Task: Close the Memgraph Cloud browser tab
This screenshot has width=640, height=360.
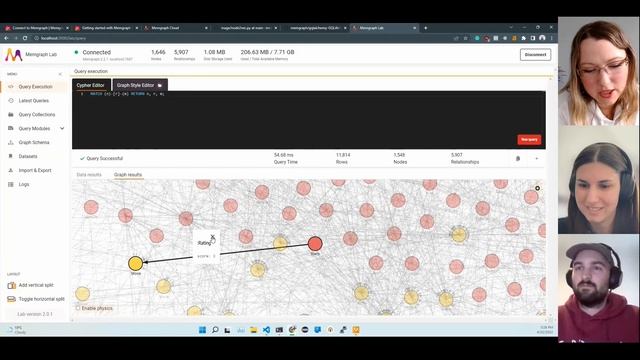Action: tap(206, 28)
